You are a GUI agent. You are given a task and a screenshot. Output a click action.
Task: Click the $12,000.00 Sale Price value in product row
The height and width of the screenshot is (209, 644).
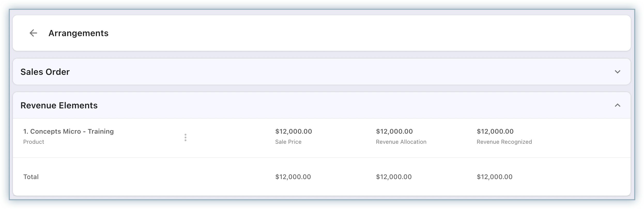tap(294, 131)
